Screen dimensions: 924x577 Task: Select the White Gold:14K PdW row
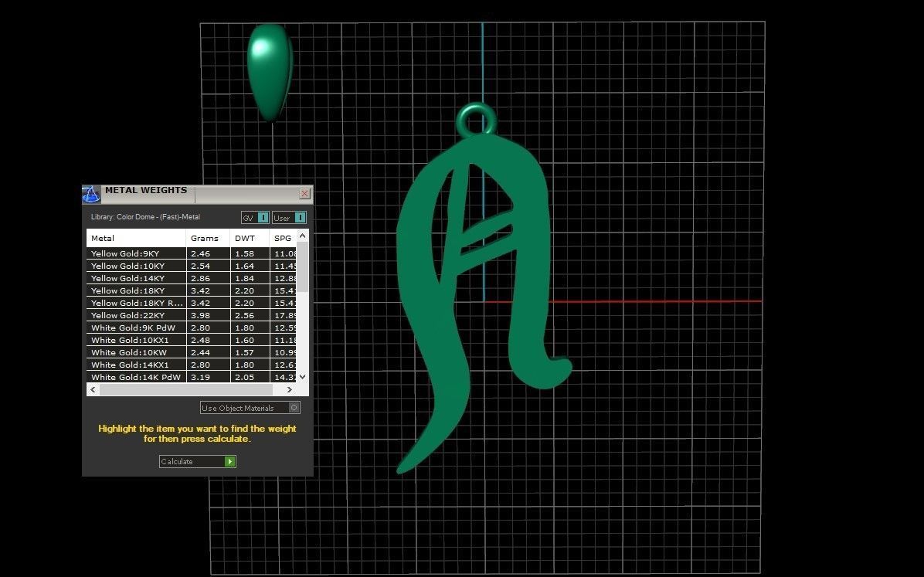(192, 377)
